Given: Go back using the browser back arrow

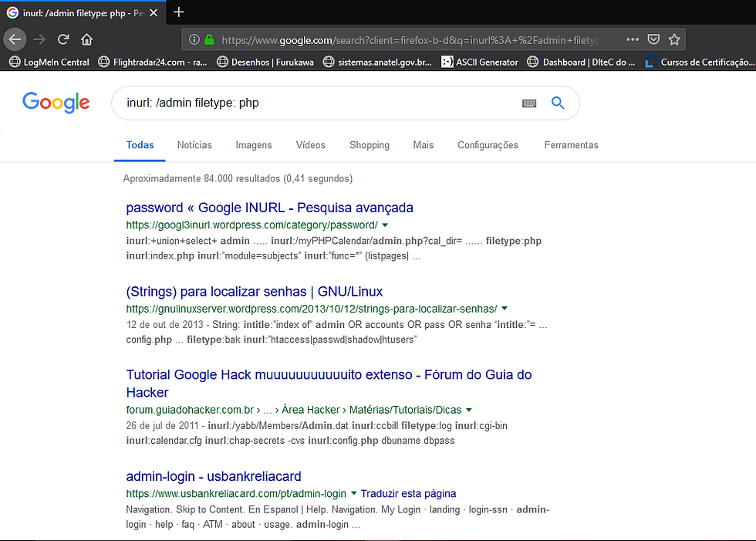Looking at the screenshot, I should pyautogui.click(x=15, y=39).
